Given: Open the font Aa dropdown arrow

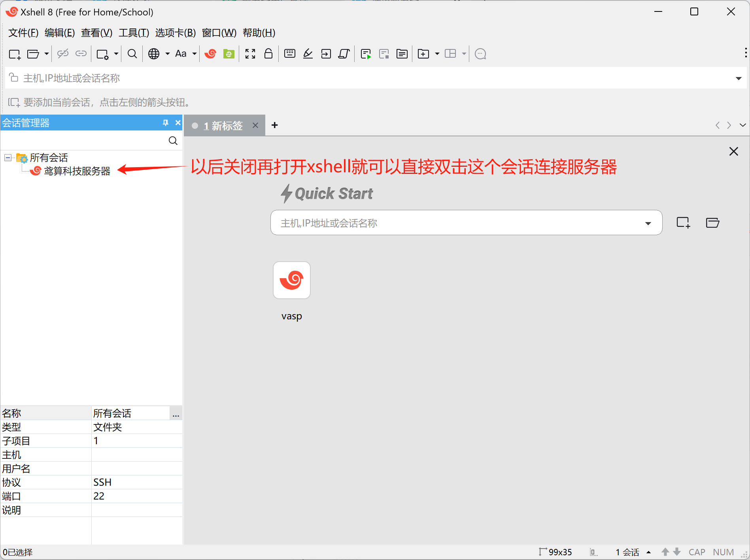Looking at the screenshot, I should (195, 54).
